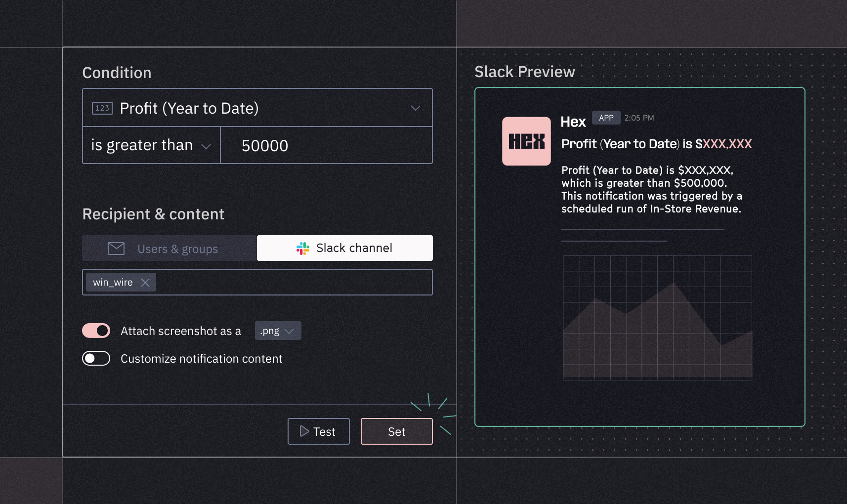This screenshot has width=847, height=504.
Task: Click the 50000 threshold value field
Action: tap(326, 145)
